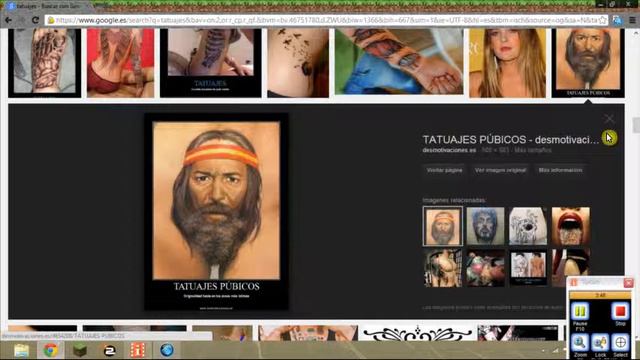Open the 'TATUAJES' poster result thumbnail
Image resolution: width=640 pixels, height=360 pixels.
(x=211, y=63)
